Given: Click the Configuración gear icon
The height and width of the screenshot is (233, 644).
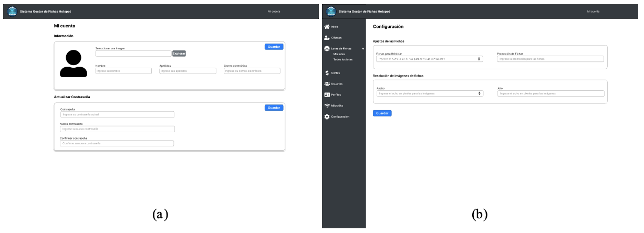Looking at the screenshot, I should (x=327, y=116).
